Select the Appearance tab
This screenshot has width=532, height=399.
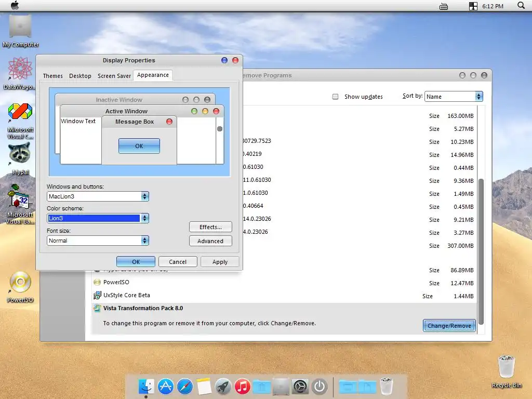click(153, 75)
